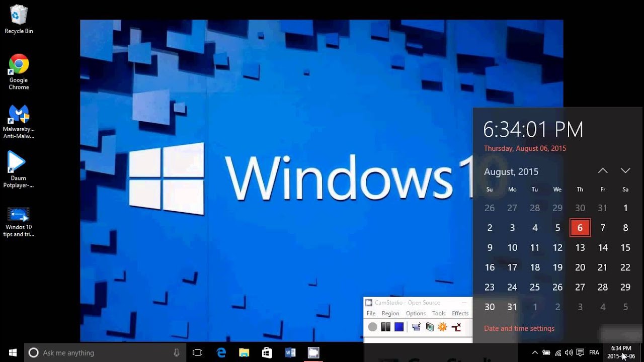The width and height of the screenshot is (644, 362).
Task: Select the Windos 10 tips and tricks file
Action: click(19, 222)
